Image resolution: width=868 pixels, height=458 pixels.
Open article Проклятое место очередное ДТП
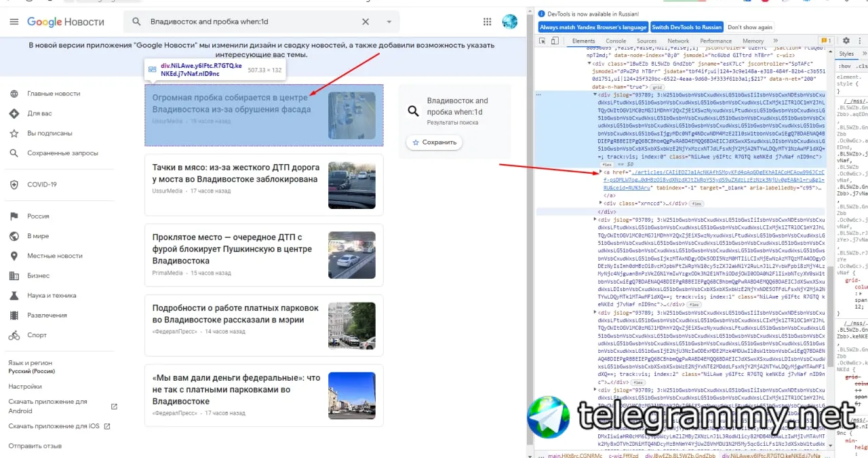coord(232,249)
